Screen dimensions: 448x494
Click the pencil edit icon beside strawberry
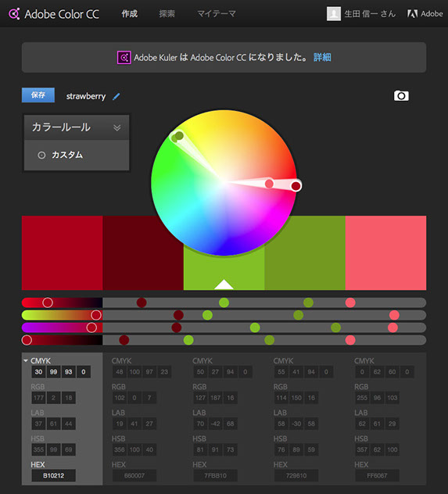(x=116, y=96)
